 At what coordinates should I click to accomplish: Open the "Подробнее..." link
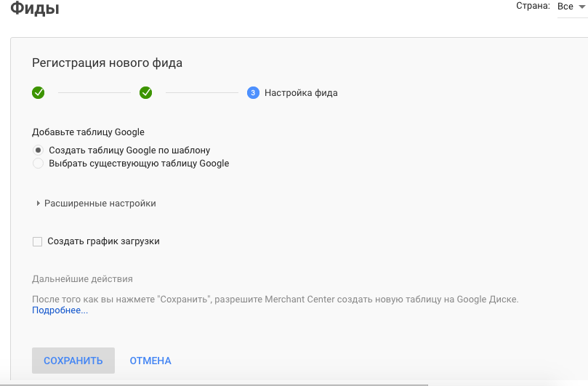pyautogui.click(x=60, y=310)
